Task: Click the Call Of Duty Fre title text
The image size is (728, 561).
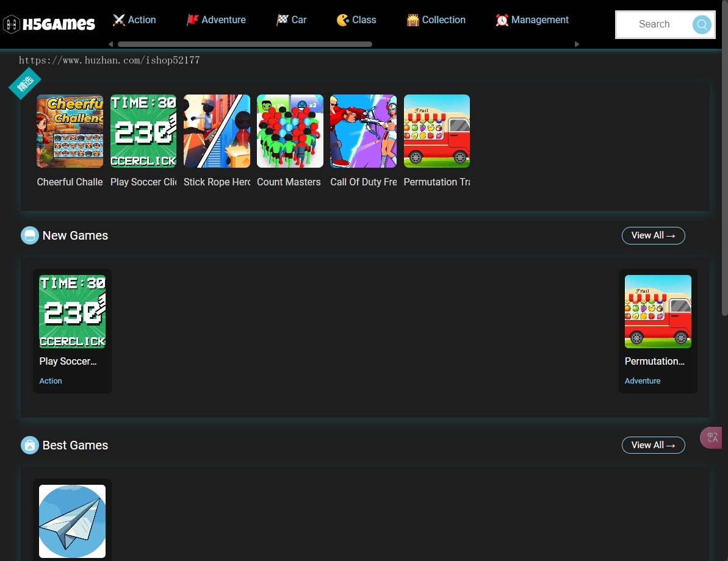Action: pyautogui.click(x=364, y=182)
